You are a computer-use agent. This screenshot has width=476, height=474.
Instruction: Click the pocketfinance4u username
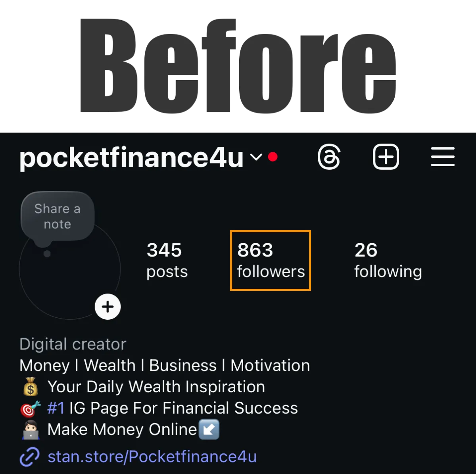click(x=131, y=157)
